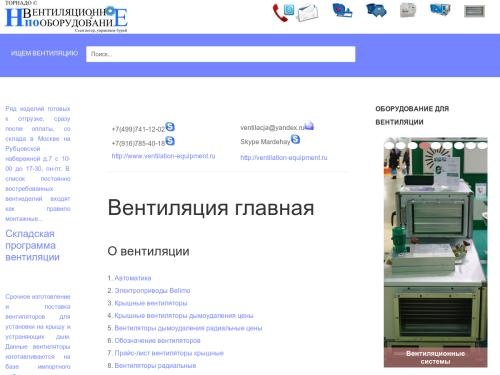Open the blue radial fan icon in header

click(x=342, y=10)
